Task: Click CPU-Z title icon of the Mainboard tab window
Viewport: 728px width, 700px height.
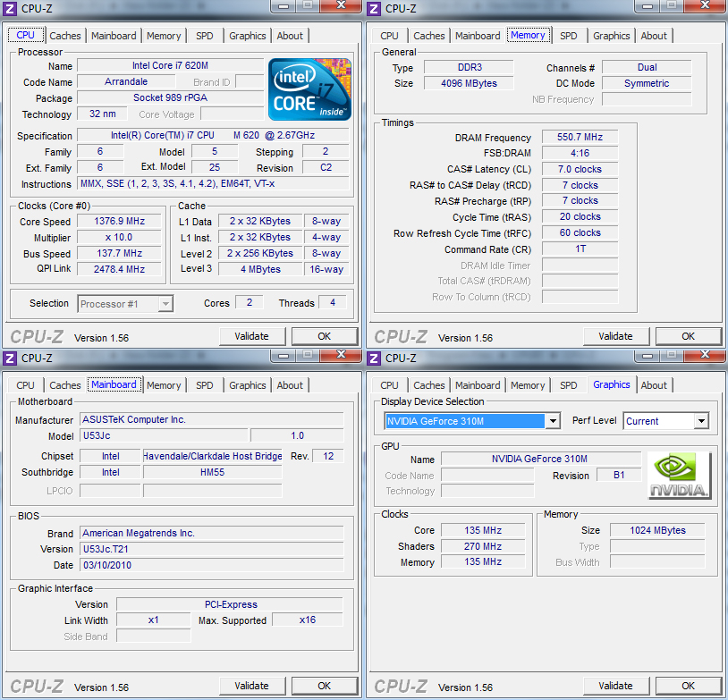Action: [10, 358]
